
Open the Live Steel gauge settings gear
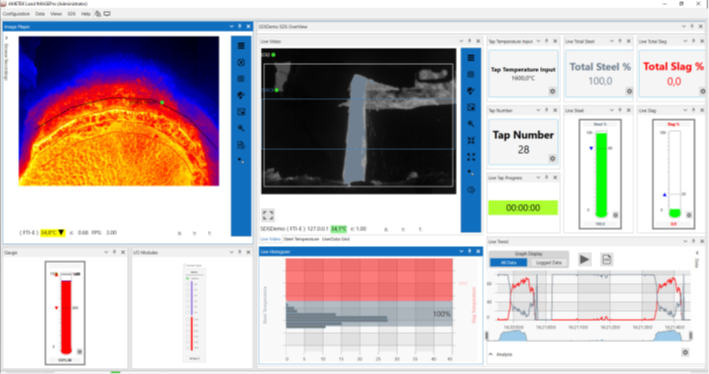(615, 215)
